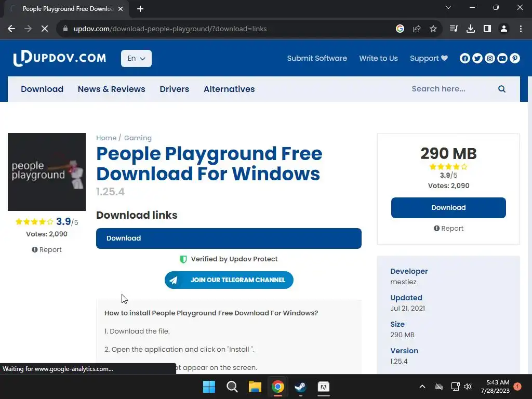Open the Support link with heart

pos(429,58)
